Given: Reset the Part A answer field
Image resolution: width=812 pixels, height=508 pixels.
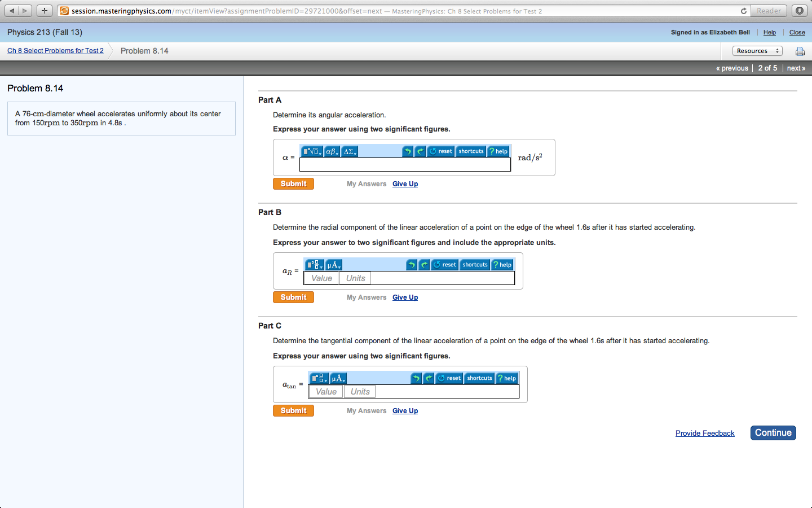Looking at the screenshot, I should tap(440, 151).
